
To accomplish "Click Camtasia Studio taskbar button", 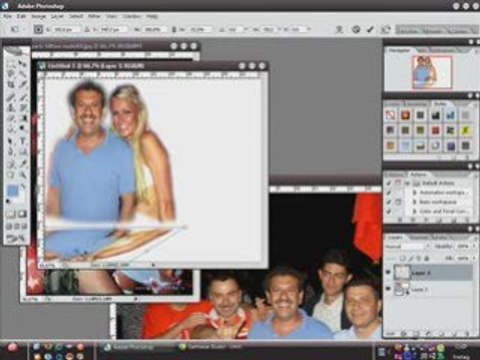I will [213, 347].
